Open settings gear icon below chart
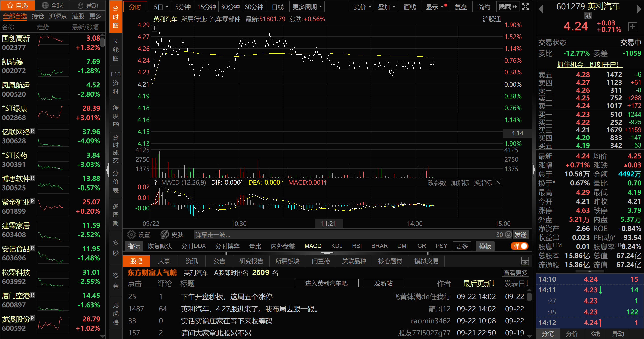 click(131, 235)
